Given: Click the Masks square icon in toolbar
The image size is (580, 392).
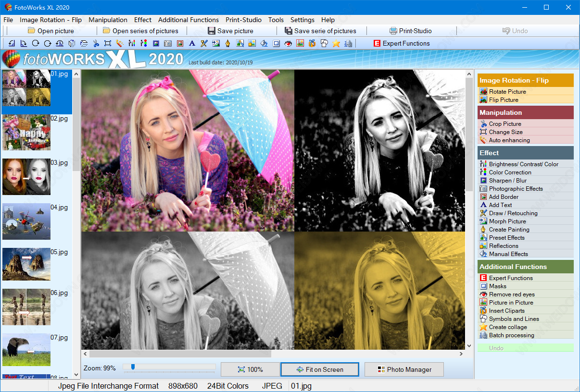Looking at the screenshot, I should click(x=276, y=43).
